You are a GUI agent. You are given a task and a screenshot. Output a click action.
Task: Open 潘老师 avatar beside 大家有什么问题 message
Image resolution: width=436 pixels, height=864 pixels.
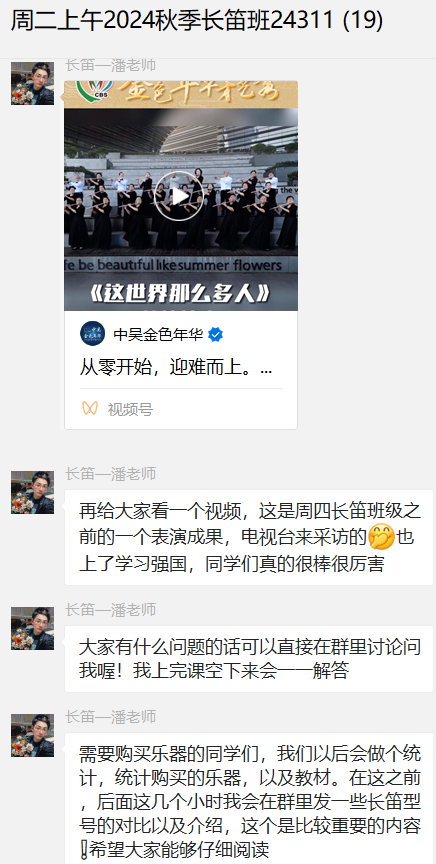point(33,628)
